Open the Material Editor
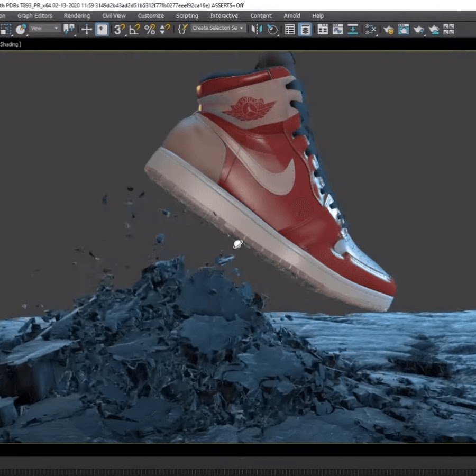The height and width of the screenshot is (476, 476). coord(371,30)
